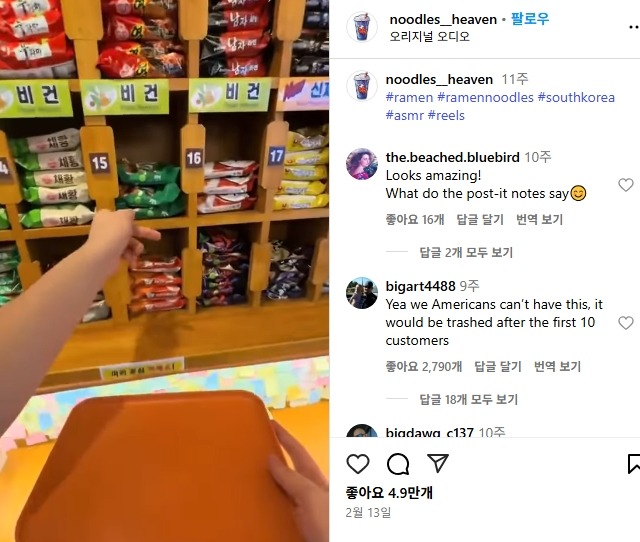View the 좋아요 4.9만개 likes list
Viewport: 640px width, 542px height.
click(x=389, y=493)
